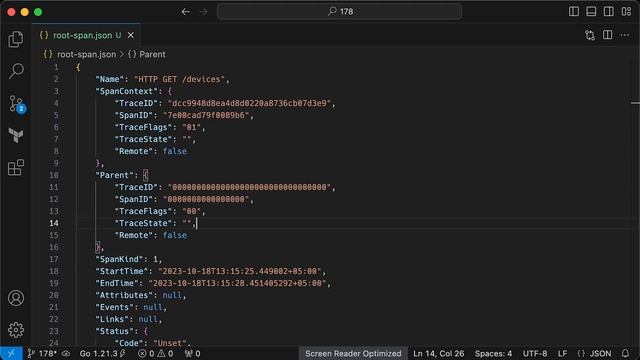Viewport: 640px width, 360px height.
Task: Publish to cloud icon in status bar
Action: pos(66,353)
